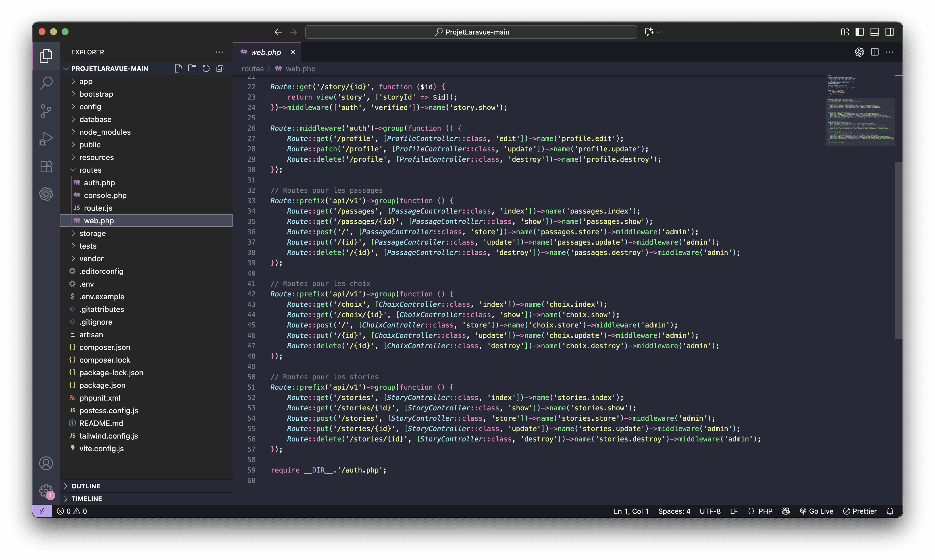Open composer.json file
Viewport: 935px width, 560px height.
pos(146,347)
